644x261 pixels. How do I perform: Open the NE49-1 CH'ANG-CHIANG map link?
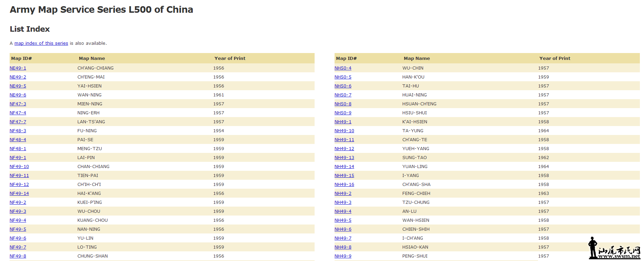point(18,68)
